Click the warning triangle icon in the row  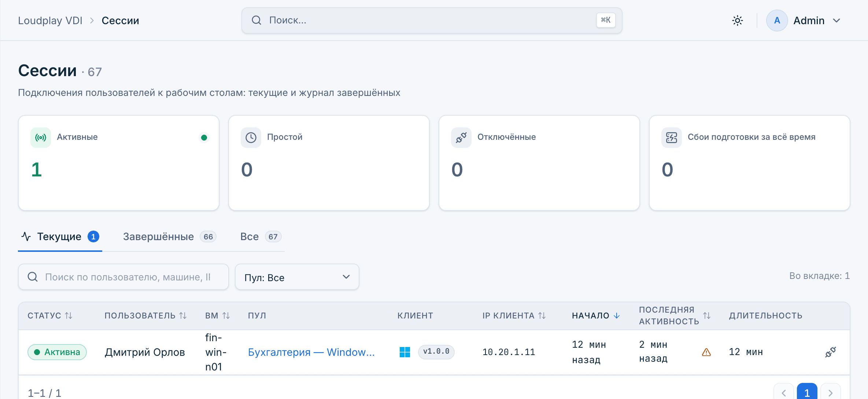(706, 352)
